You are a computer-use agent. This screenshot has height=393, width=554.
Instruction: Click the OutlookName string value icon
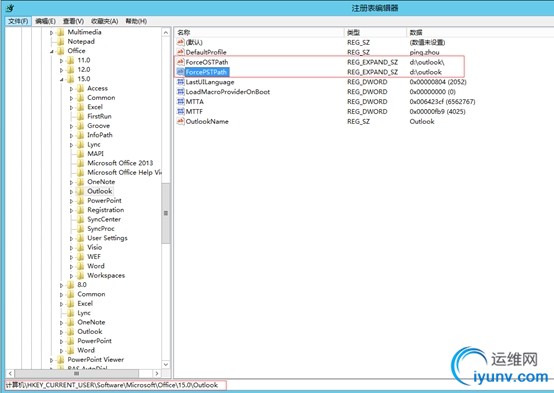coord(181,121)
